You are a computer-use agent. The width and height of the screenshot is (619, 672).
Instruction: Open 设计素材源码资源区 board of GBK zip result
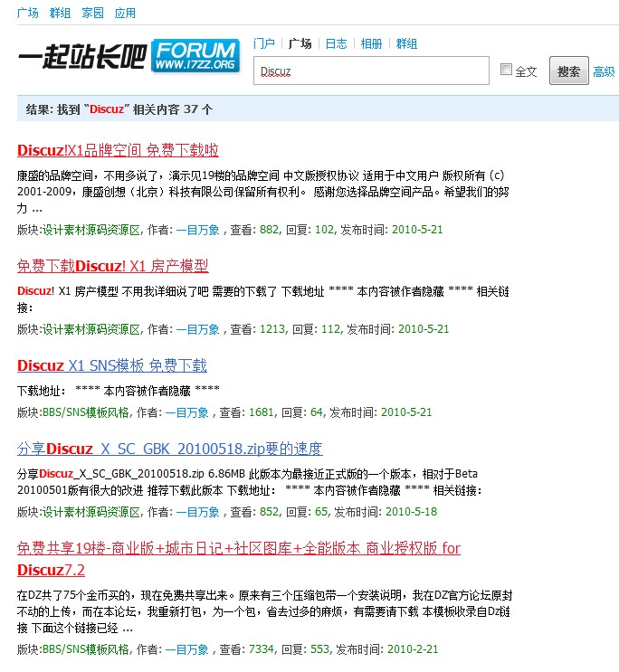coord(90,512)
